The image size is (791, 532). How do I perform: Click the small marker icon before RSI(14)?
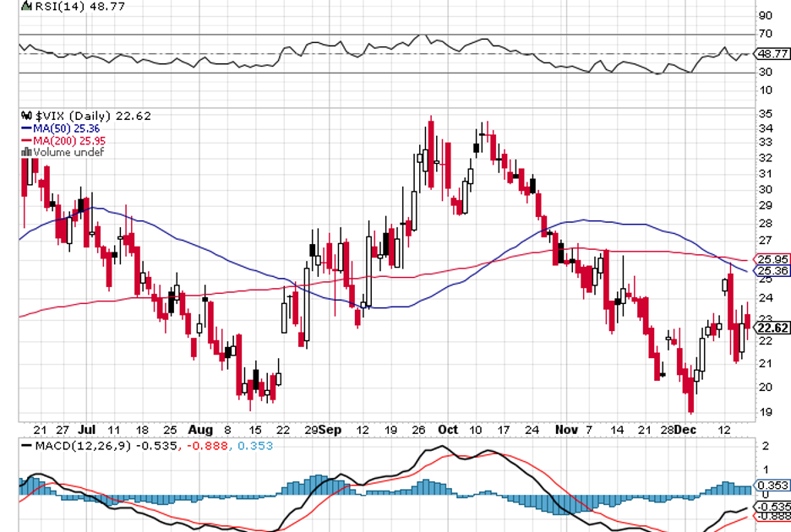point(25,6)
